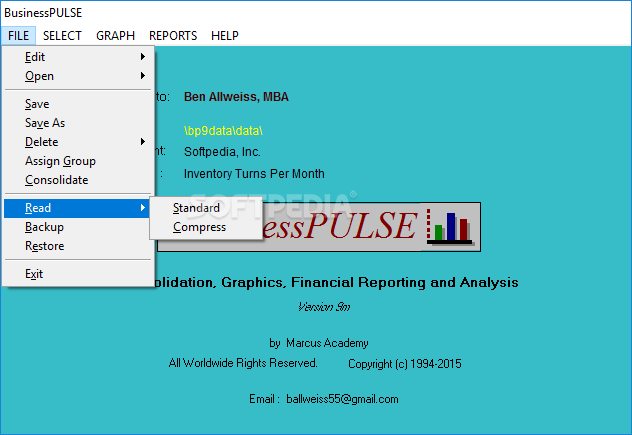Click the Marcus Academy text
The height and width of the screenshot is (435, 632).
click(327, 343)
